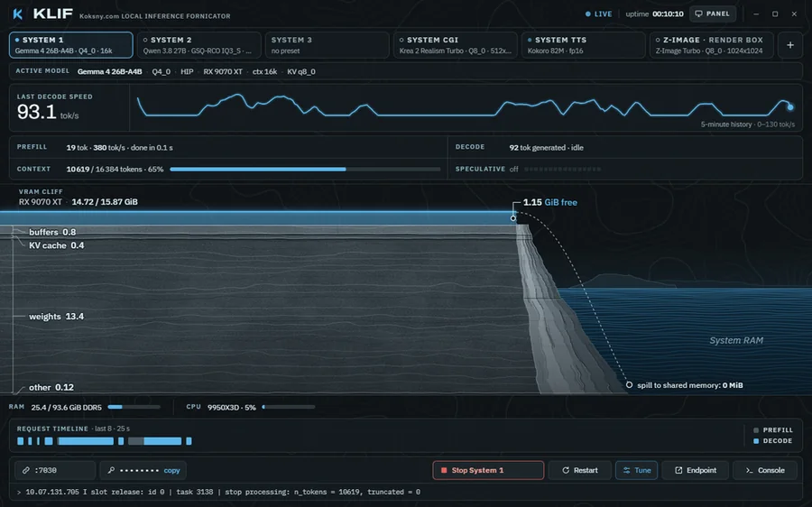Open the SYSTEM 3 tab
The image size is (812, 507).
tap(327, 45)
